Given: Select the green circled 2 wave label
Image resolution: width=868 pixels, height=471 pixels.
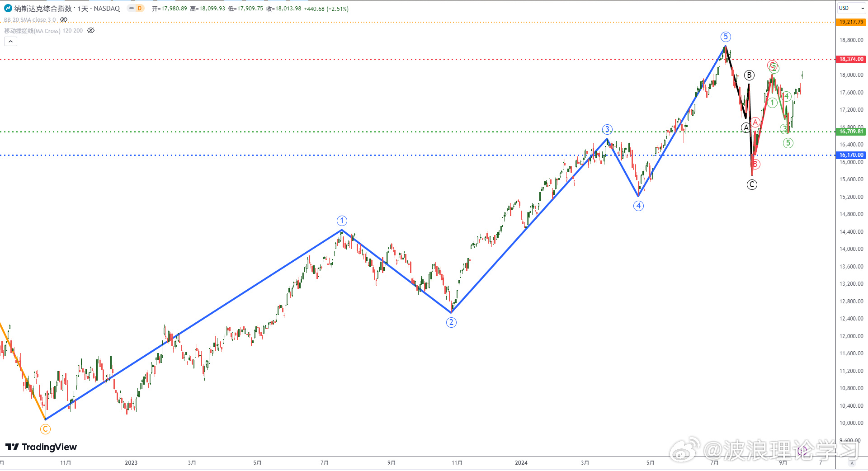Looking at the screenshot, I should (774, 68).
